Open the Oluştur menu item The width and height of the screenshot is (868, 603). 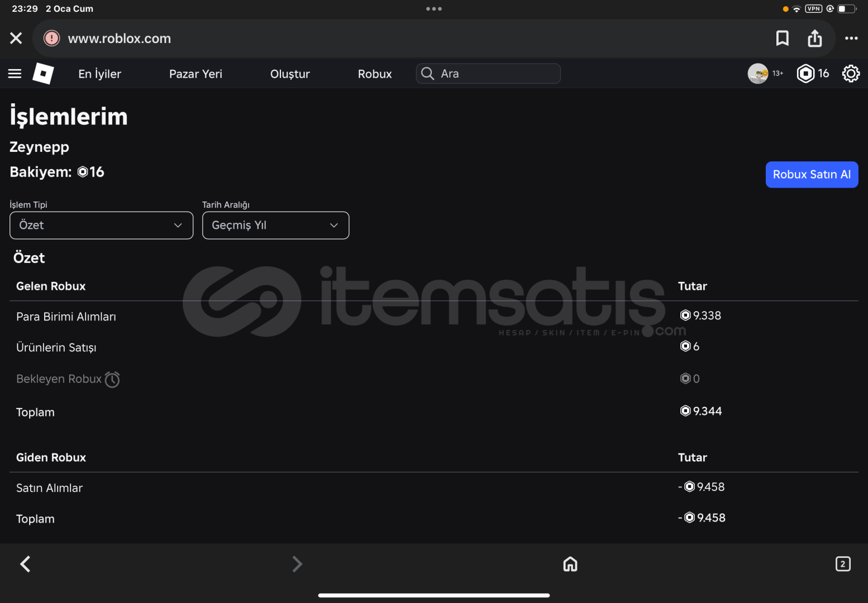point(290,74)
